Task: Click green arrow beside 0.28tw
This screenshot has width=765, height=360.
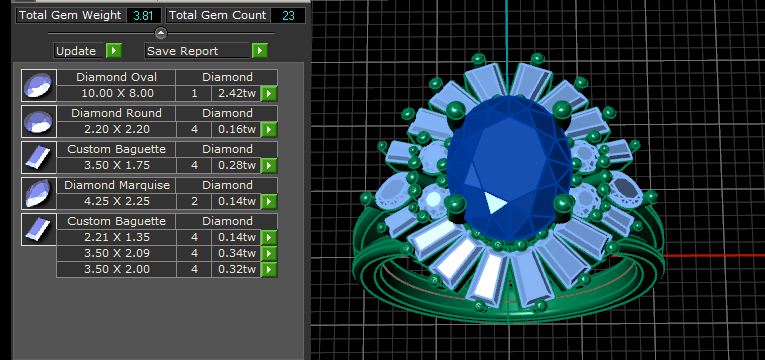Action: pyautogui.click(x=269, y=166)
